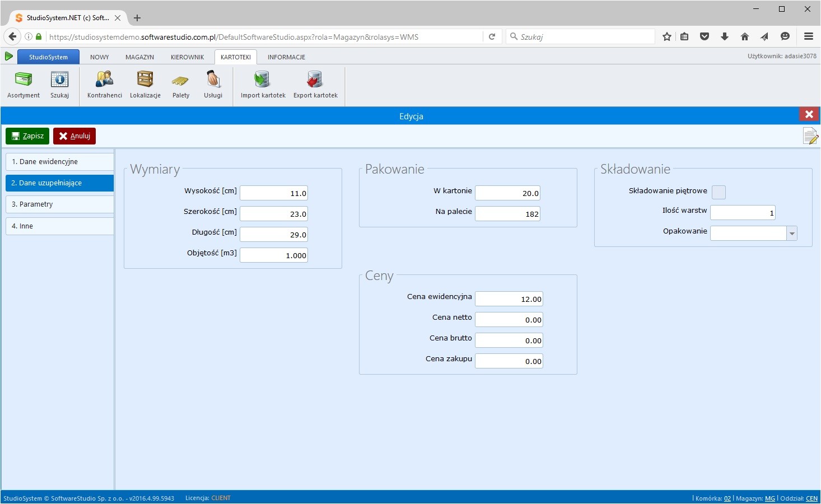Image resolution: width=821 pixels, height=504 pixels.
Task: Select 2. Dane uzupełniające section
Action: (59, 183)
